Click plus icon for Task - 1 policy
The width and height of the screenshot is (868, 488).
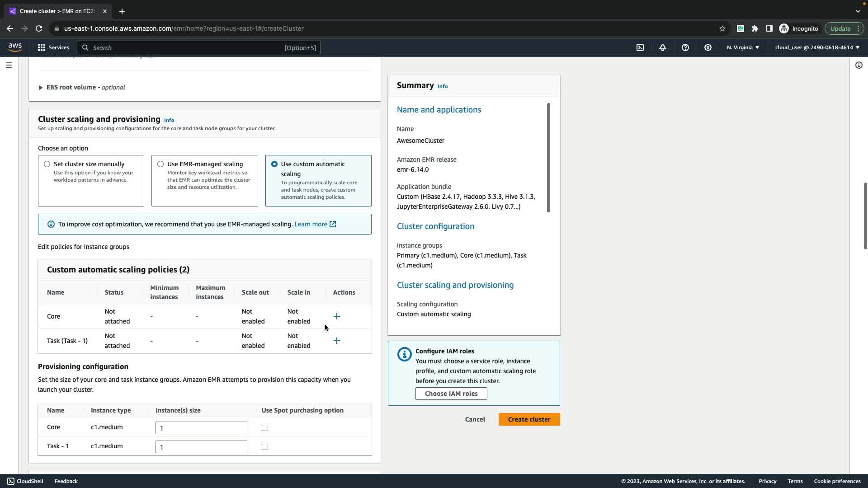coord(336,341)
